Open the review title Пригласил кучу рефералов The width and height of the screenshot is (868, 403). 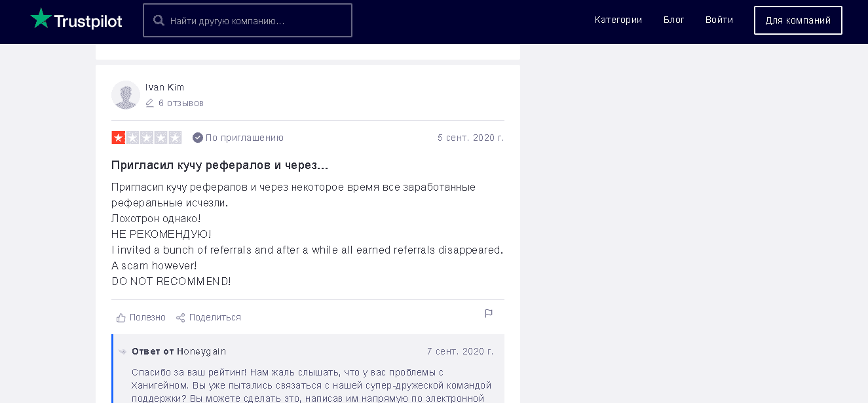(219, 164)
